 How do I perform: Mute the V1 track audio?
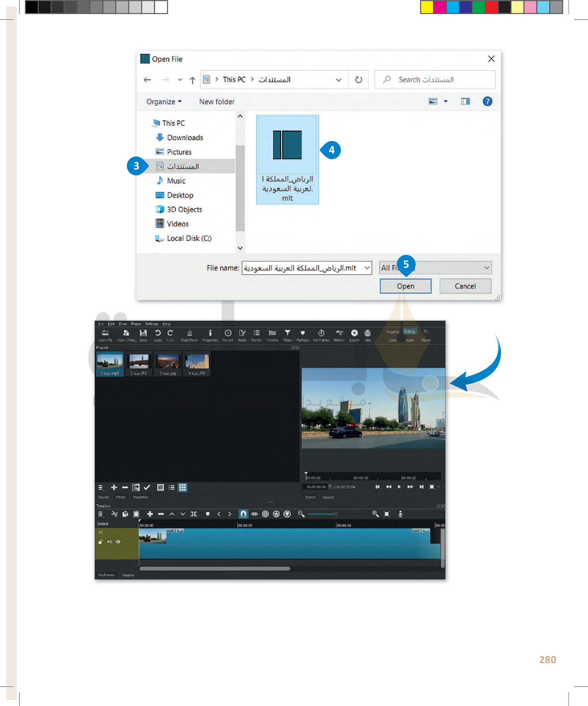tap(109, 542)
